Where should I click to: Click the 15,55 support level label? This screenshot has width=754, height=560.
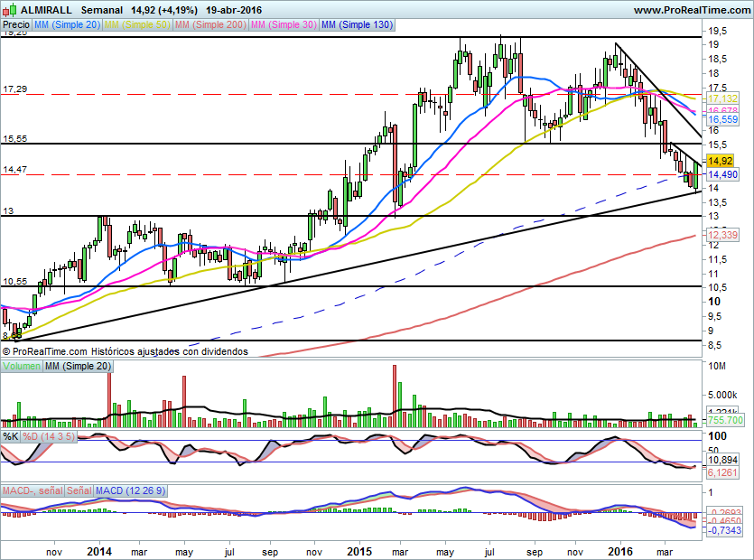click(15, 138)
